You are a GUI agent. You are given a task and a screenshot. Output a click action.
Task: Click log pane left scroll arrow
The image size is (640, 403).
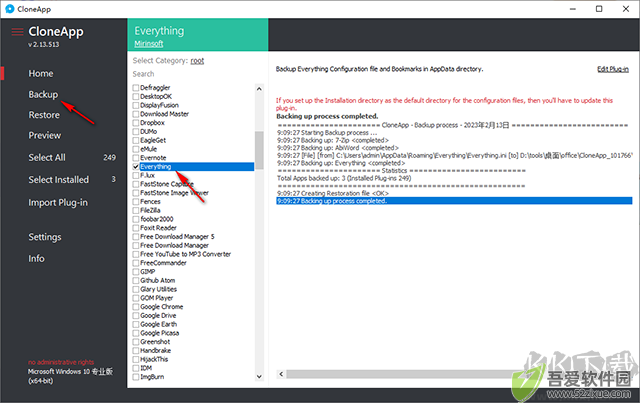(x=281, y=374)
